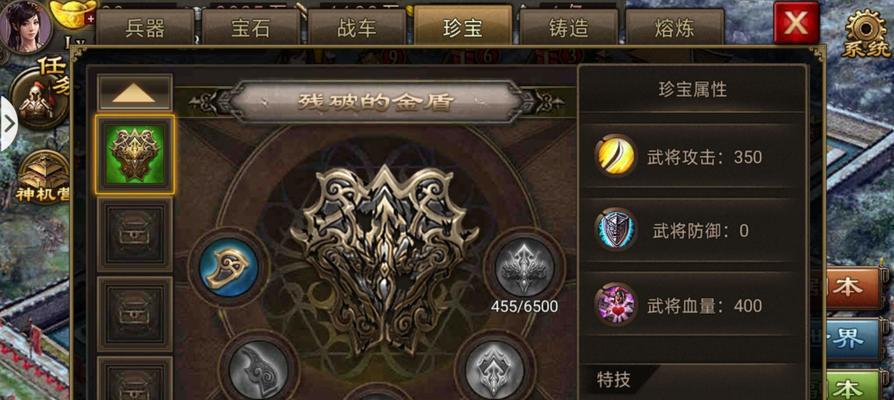Go to the 铸造 tab
Screen dimensions: 894x400
pyautogui.click(x=568, y=27)
